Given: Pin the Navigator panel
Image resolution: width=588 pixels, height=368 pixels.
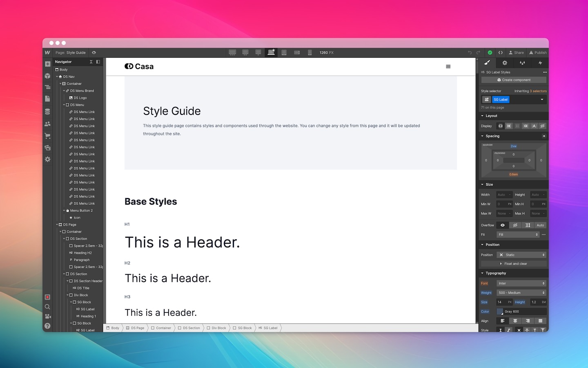Looking at the screenshot, I should (98, 62).
